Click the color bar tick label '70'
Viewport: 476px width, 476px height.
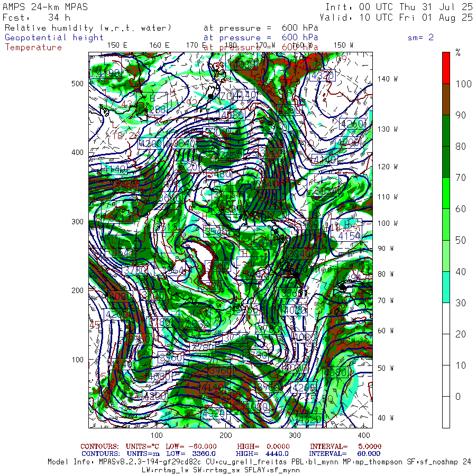[461, 178]
